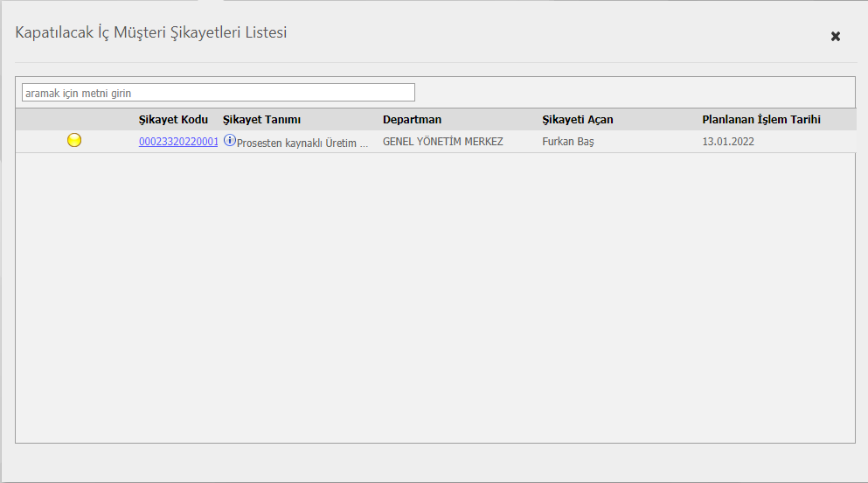Click the 13.01.2022 planned date cell
This screenshot has height=483, width=868.
click(x=728, y=142)
